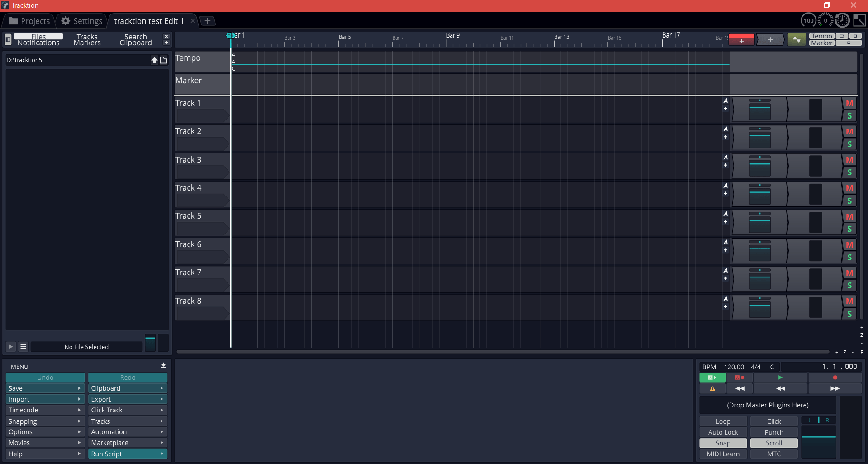
Task: Select the Tracks browser tab
Action: (x=87, y=37)
